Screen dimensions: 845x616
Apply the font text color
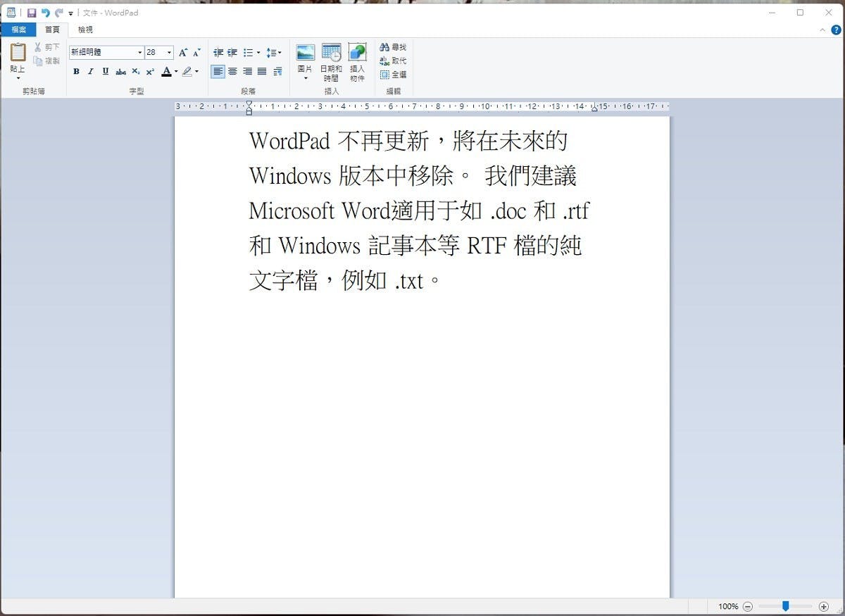166,71
